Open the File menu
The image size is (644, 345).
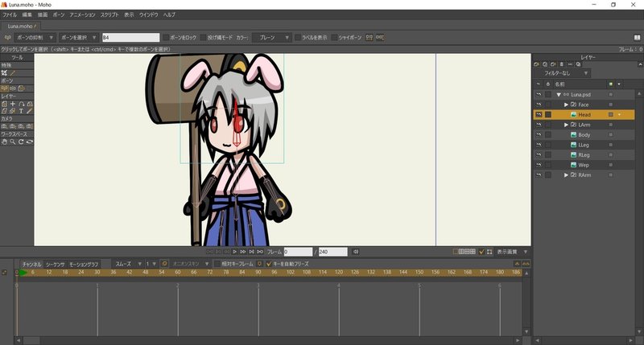click(10, 14)
